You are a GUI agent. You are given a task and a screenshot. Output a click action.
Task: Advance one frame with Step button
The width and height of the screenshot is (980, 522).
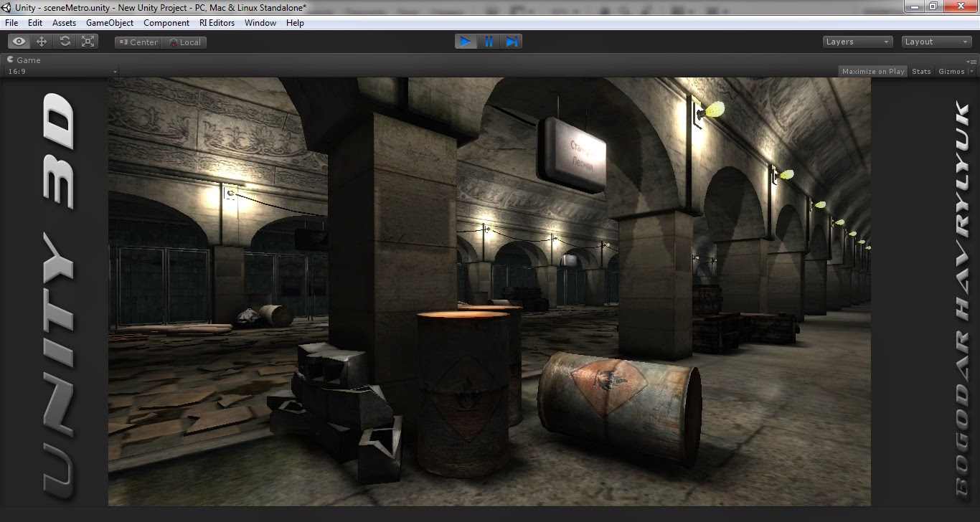click(512, 42)
